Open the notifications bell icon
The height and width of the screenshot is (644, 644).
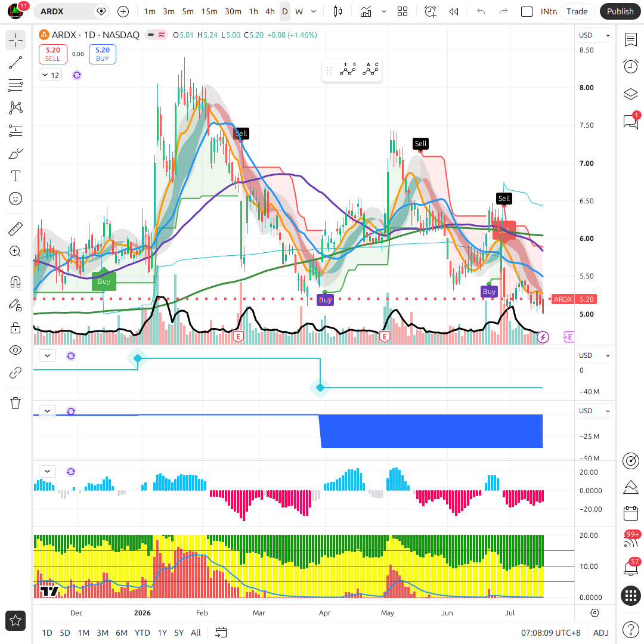point(630,568)
